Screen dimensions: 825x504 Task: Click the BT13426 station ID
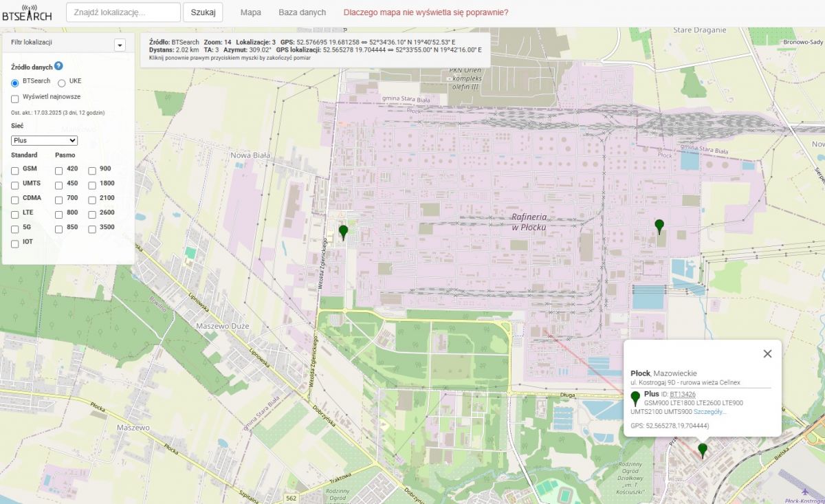coord(683,394)
